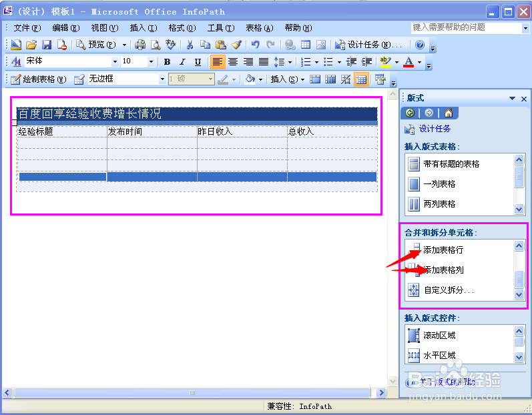Expand the bullet list dropdown arrow
532x415 pixels.
click(x=339, y=62)
